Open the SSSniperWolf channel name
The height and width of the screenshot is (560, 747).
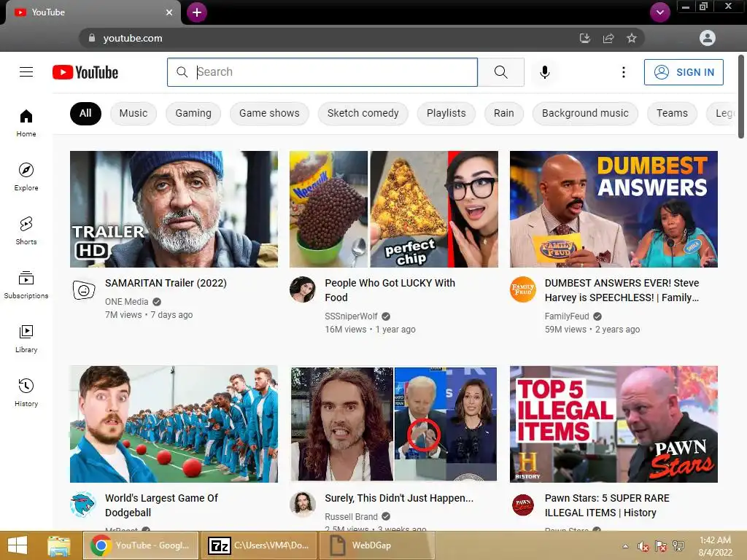[351, 316]
